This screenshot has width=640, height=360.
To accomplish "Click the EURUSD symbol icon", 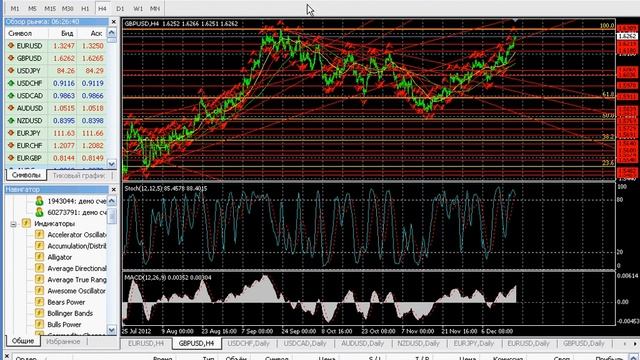I will [x=11, y=46].
